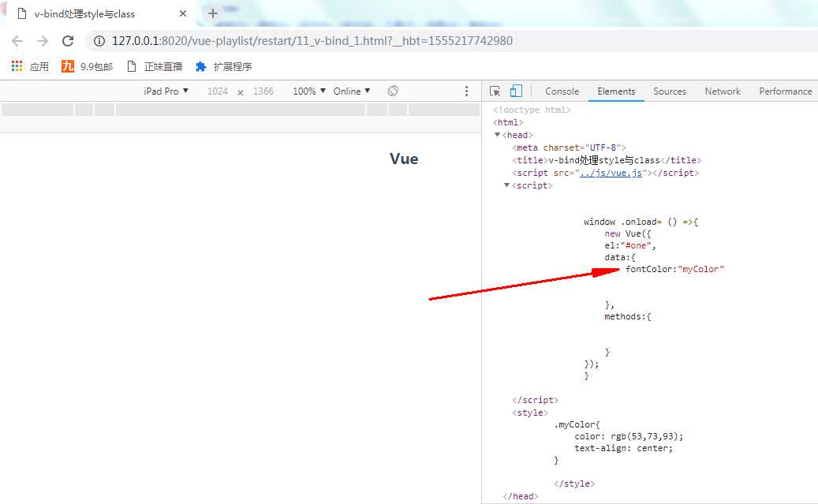This screenshot has height=504, width=818.
Task: Open device toolbar more options menu
Action: (x=466, y=91)
